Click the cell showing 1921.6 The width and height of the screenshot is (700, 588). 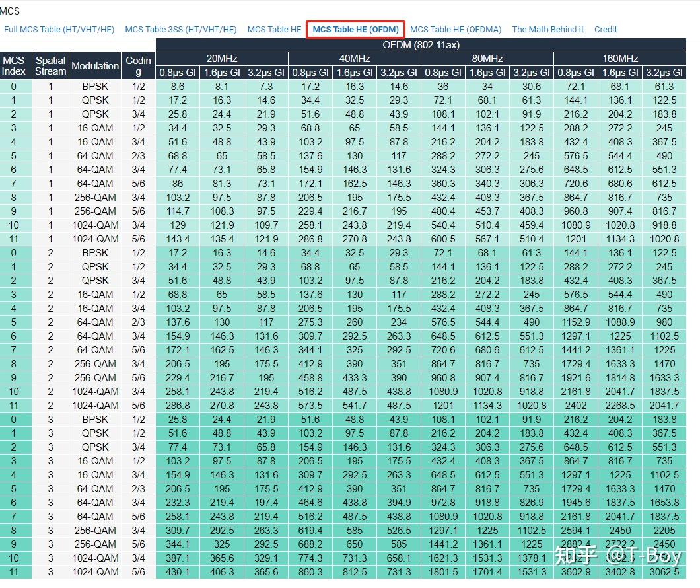[x=576, y=378]
